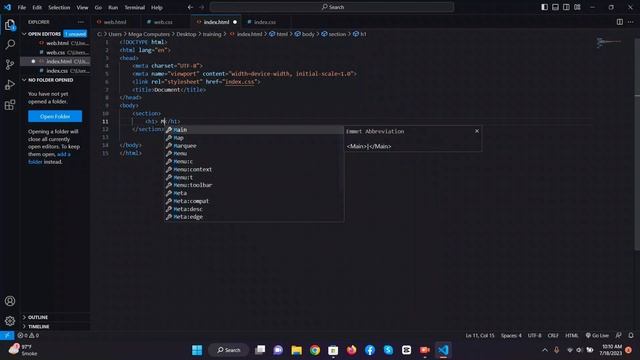Switch to the web.css tab
Image resolution: width=640 pixels, height=360 pixels.
(x=163, y=22)
